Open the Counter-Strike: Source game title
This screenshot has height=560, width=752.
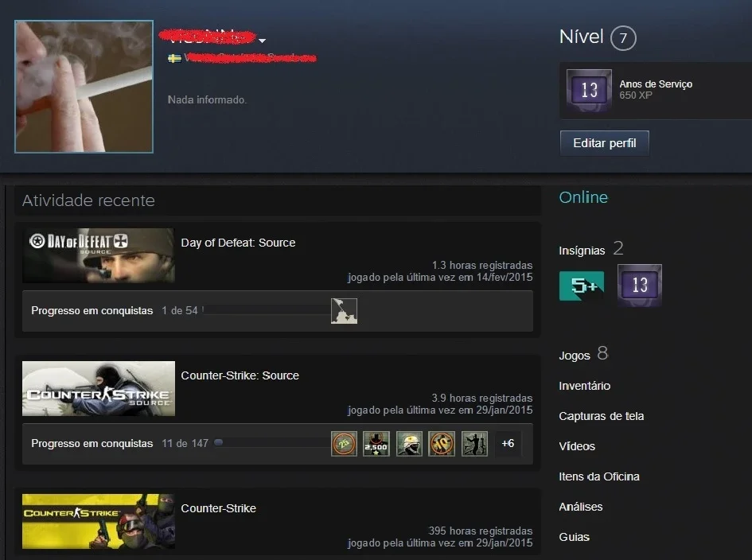coord(240,375)
